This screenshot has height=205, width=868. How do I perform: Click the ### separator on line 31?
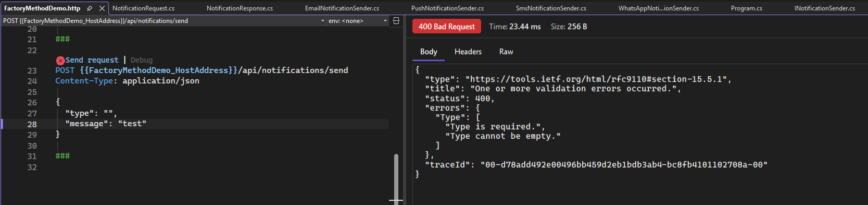62,156
